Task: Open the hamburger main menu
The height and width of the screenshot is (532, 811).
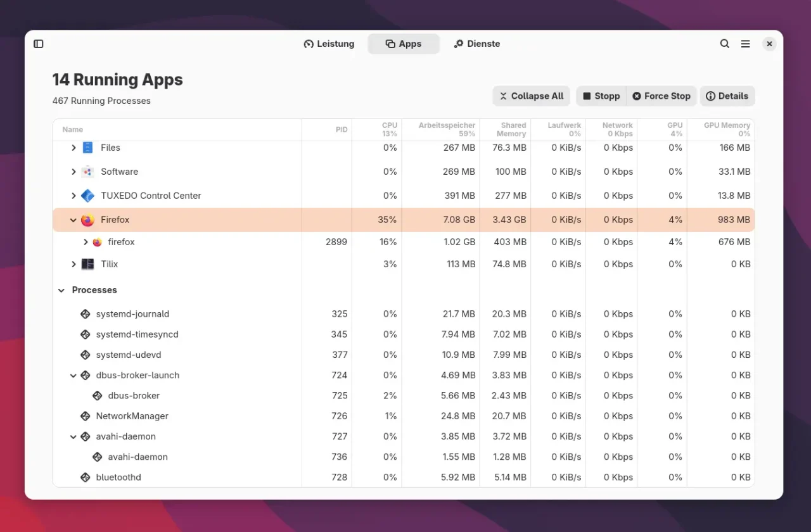Action: 746,44
